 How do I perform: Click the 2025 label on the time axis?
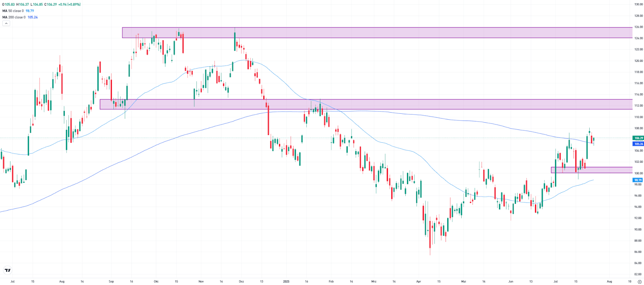click(x=286, y=281)
